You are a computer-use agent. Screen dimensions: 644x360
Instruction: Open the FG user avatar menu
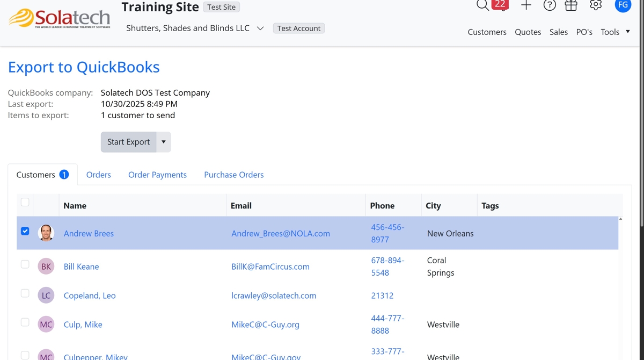(623, 5)
